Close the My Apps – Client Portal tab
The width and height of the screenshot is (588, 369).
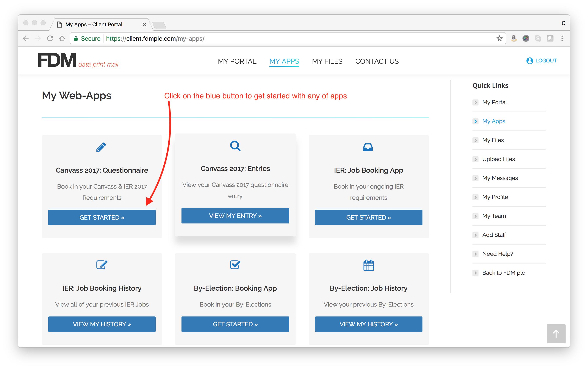click(144, 25)
